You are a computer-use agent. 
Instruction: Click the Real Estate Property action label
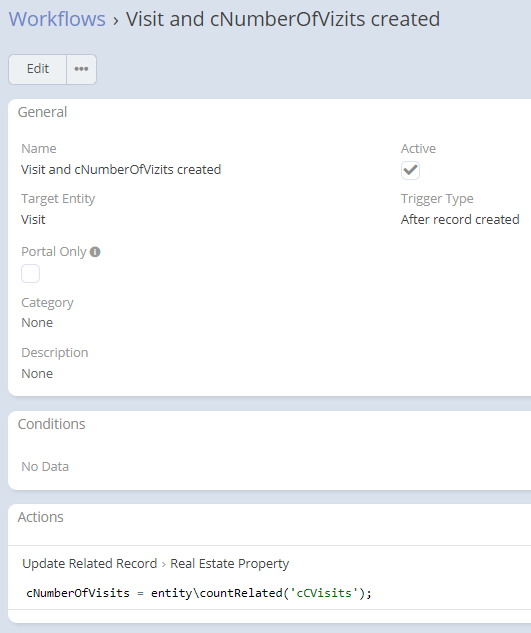[x=229, y=564]
